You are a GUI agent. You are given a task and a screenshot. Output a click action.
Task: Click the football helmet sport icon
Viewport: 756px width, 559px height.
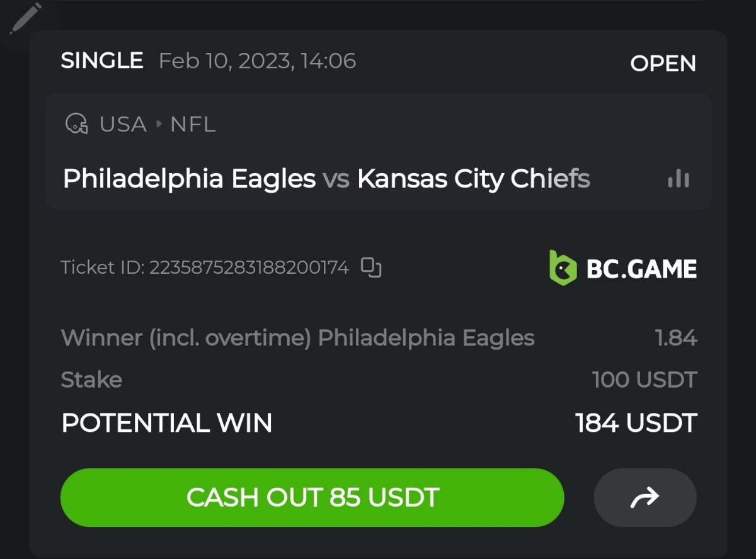point(76,124)
